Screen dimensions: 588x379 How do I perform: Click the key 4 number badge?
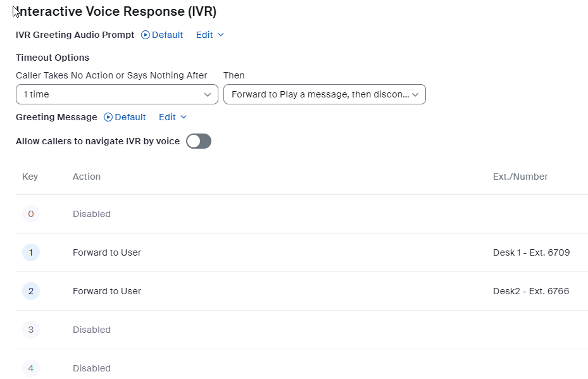[x=30, y=368]
